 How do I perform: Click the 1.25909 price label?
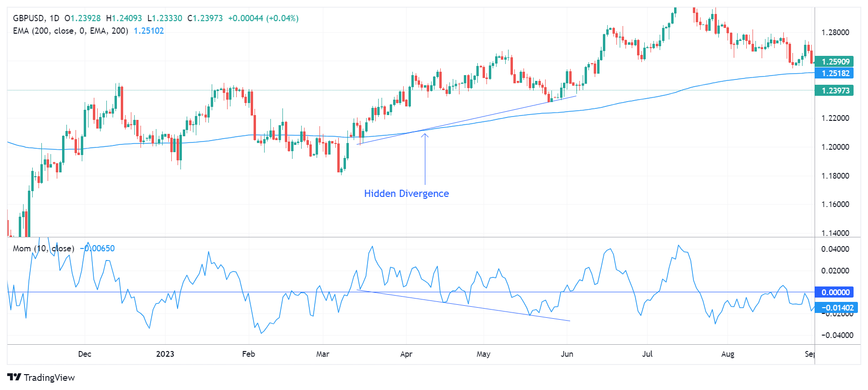point(834,62)
